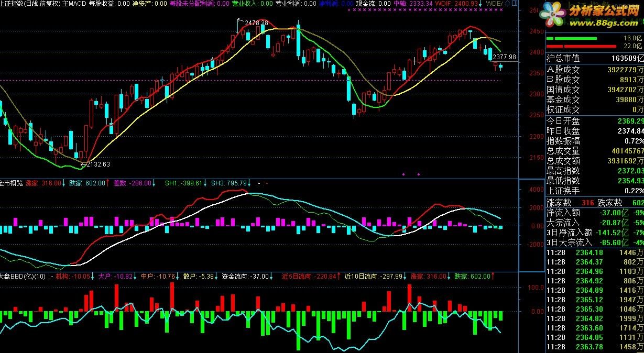This screenshot has width=644, height=353.
Task: Select the 沪总市值 row
Action: 595,58
